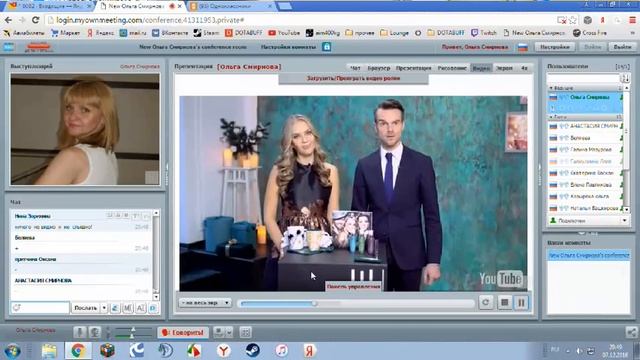The image size is (640, 360).
Task: Switch to the Чат tab
Action: [356, 68]
